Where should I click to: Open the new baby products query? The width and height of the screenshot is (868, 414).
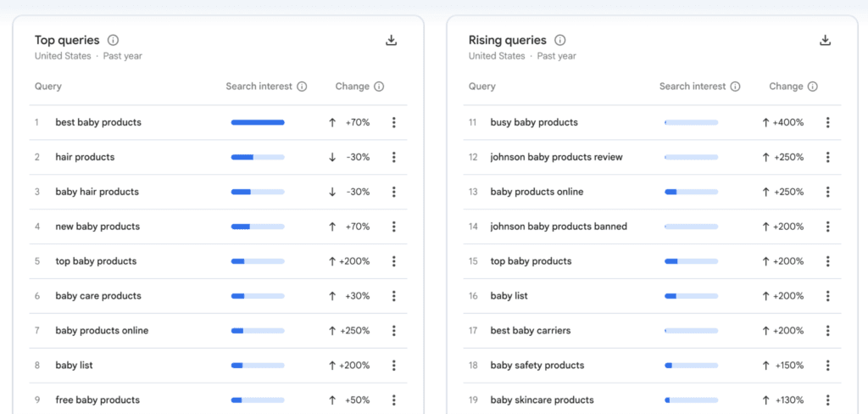point(97,227)
